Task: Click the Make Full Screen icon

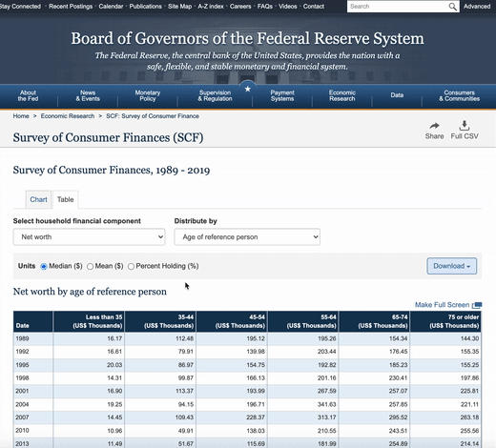Action: [477, 305]
